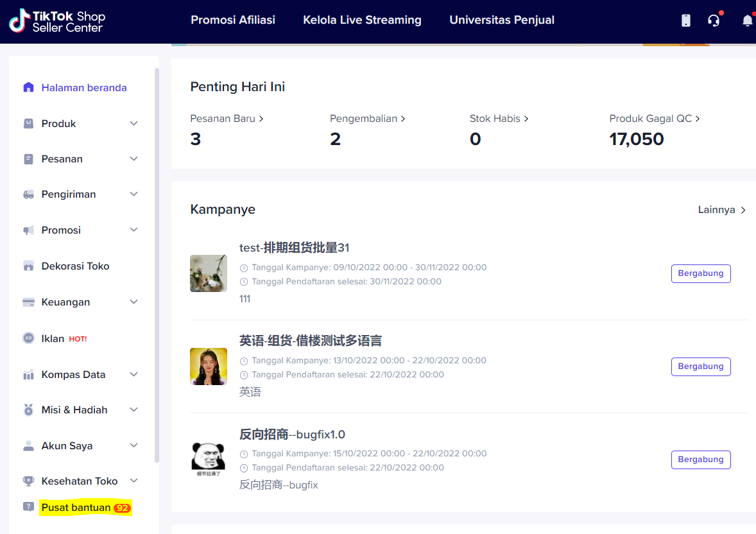
Task: Expand the Produk sidebar menu
Action: click(x=133, y=123)
